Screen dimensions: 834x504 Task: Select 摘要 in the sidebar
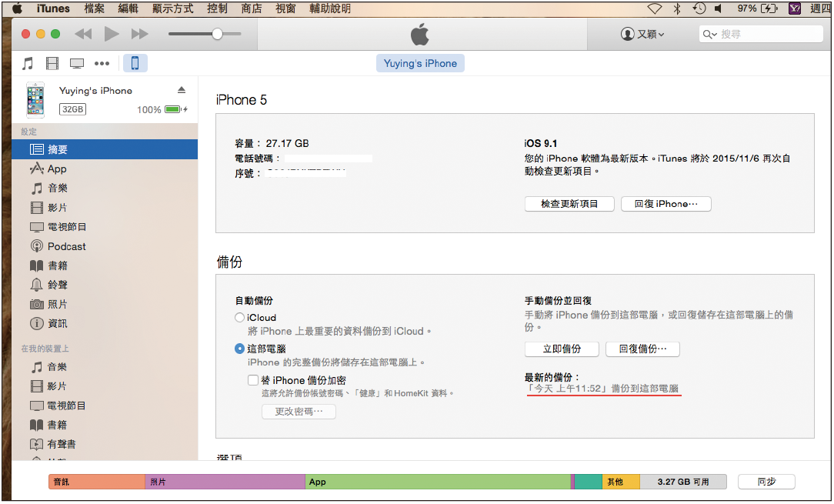(105, 149)
